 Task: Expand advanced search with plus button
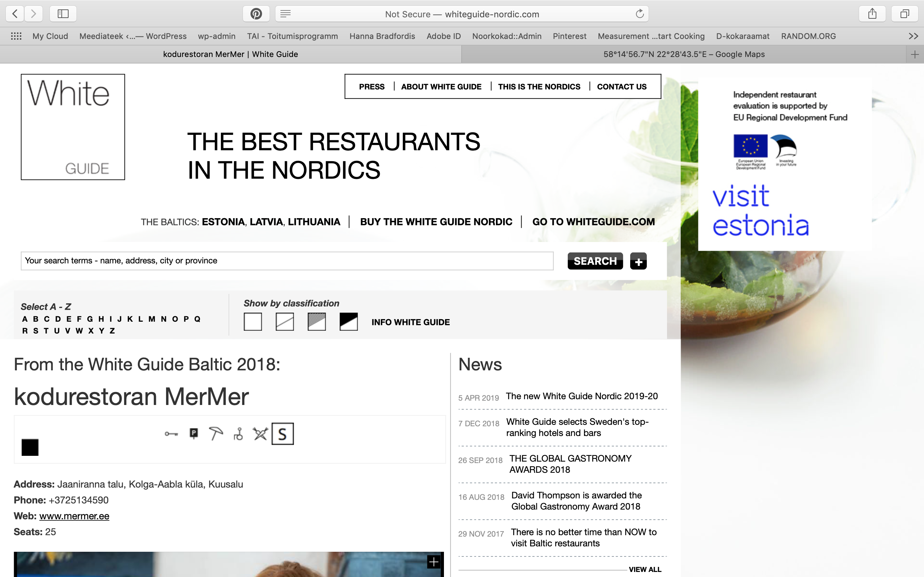[638, 261]
